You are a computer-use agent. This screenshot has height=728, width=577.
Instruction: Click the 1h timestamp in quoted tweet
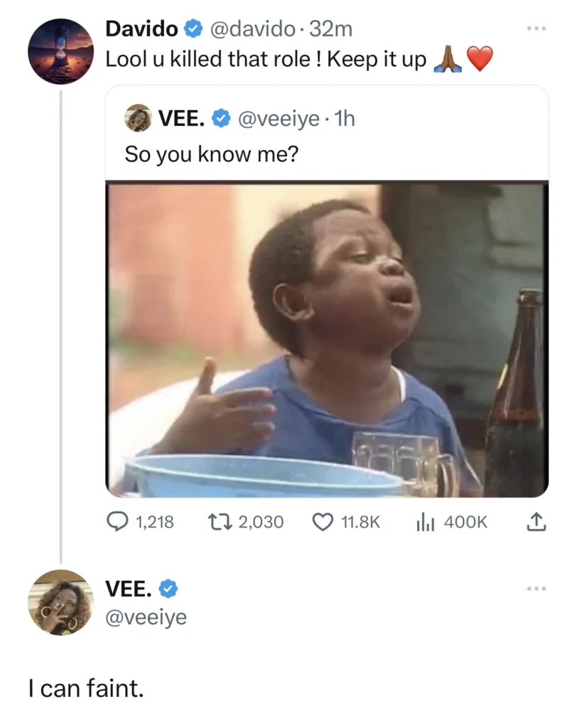pyautogui.click(x=344, y=119)
